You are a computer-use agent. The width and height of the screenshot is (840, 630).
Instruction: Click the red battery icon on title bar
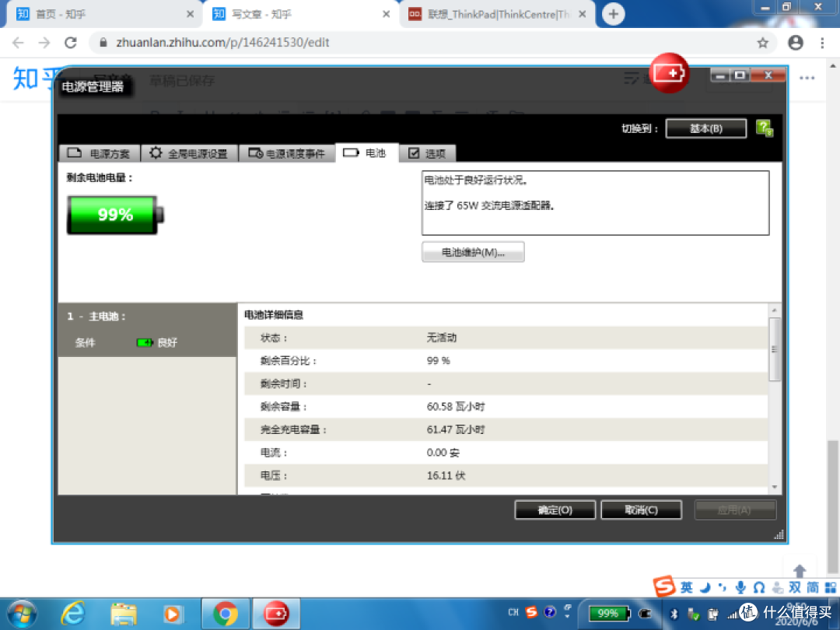(x=669, y=73)
